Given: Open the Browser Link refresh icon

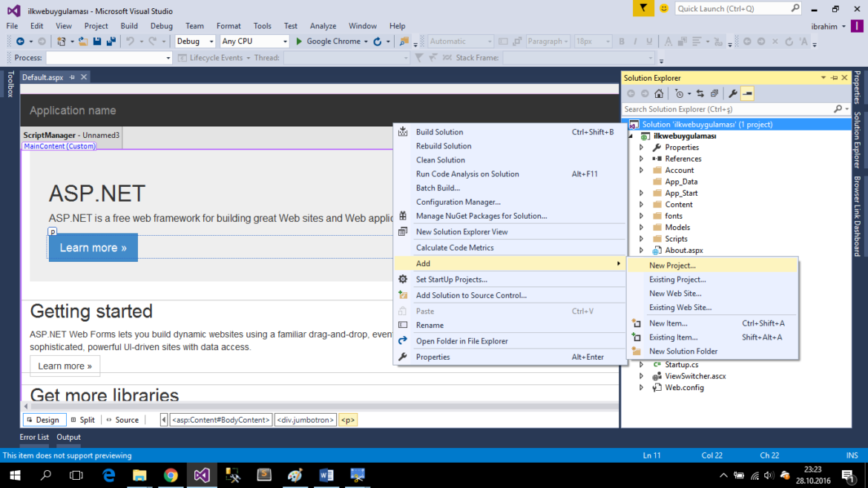Looking at the screenshot, I should click(x=378, y=42).
